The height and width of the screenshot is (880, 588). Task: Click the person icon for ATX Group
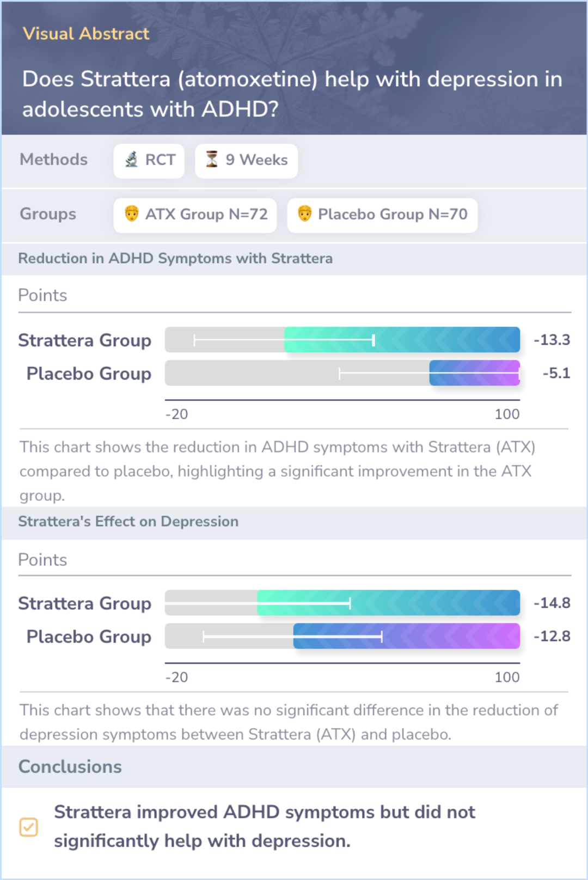(132, 214)
